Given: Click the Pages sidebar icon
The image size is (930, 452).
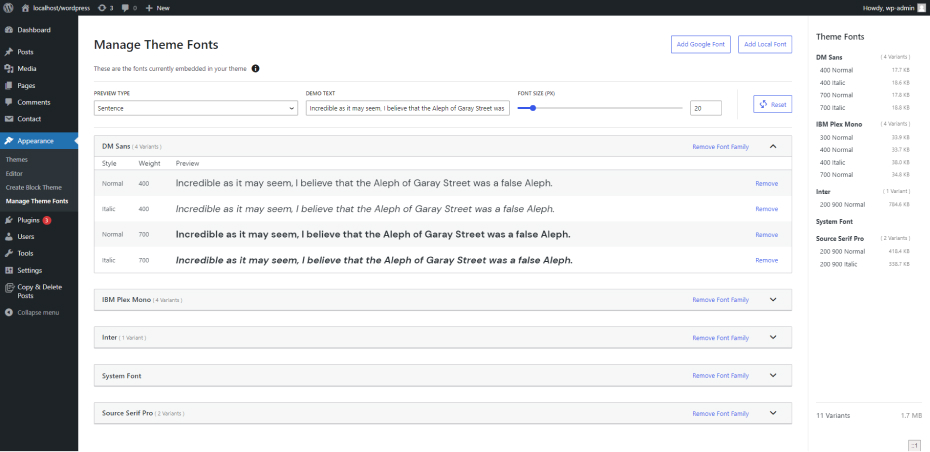Looking at the screenshot, I should pyautogui.click(x=9, y=85).
